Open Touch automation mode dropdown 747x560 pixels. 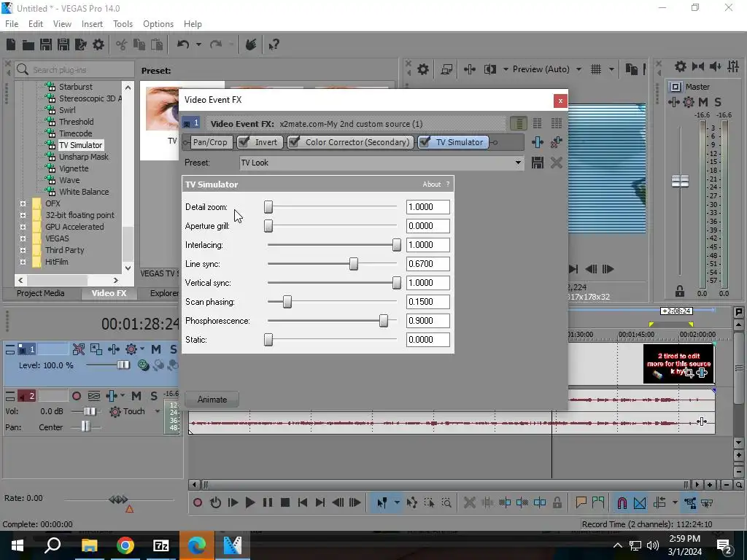click(158, 411)
